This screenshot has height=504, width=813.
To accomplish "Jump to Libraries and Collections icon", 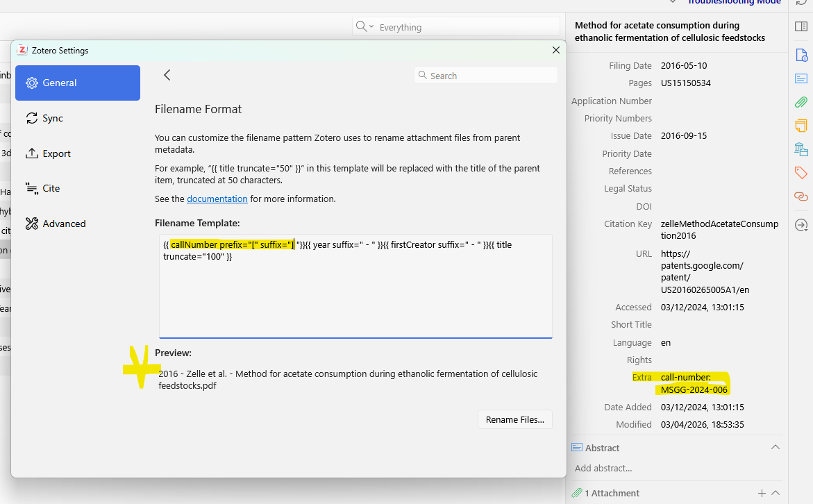I will (801, 149).
